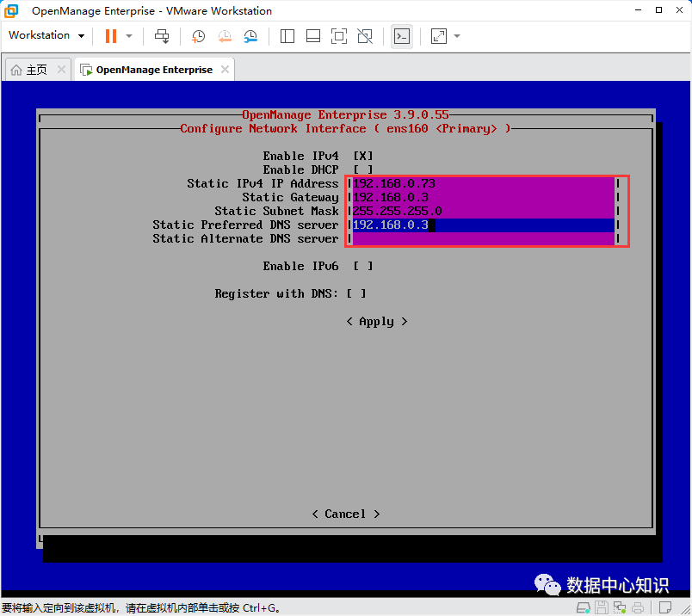This screenshot has width=692, height=616.
Task: Maximize the VMware Workstation window
Action: 659,9
